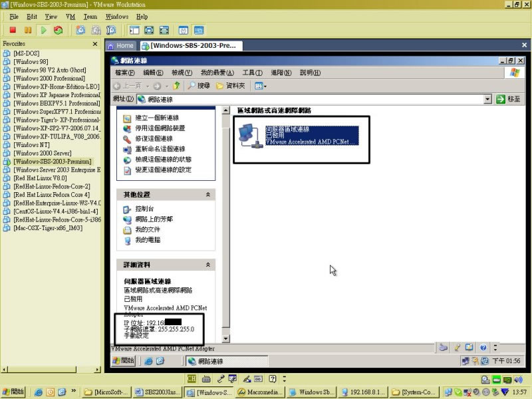
Task: Click the VMware Take Snapshot icon
Action: click(x=80, y=30)
